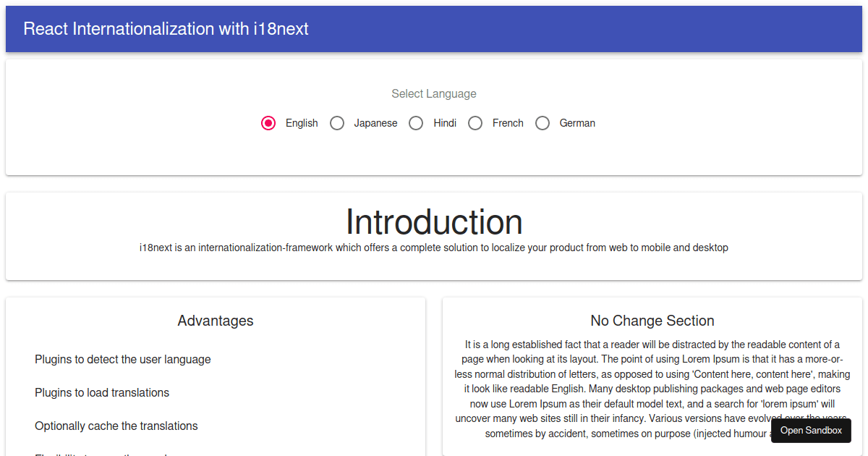The width and height of the screenshot is (868, 456).
Task: Select the English language radio button
Action: pos(268,123)
